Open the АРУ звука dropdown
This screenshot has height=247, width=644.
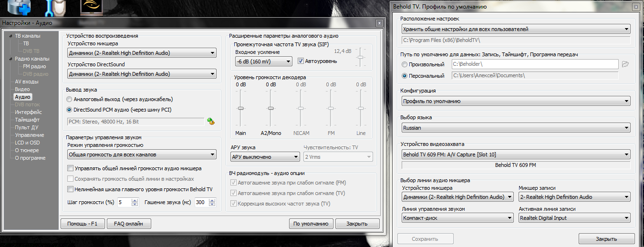coord(264,157)
